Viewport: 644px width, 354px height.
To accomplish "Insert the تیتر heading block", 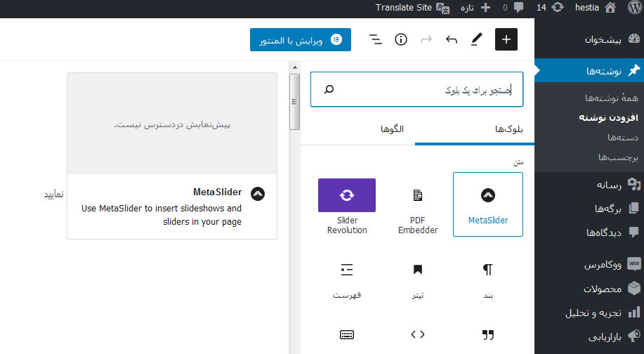I will pyautogui.click(x=418, y=282).
